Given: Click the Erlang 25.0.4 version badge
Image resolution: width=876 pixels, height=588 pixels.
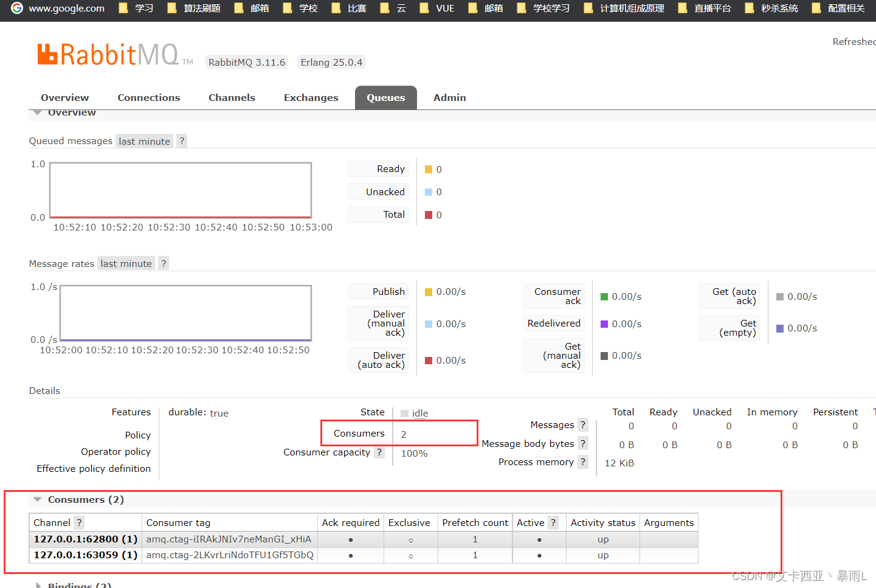Looking at the screenshot, I should (x=331, y=62).
